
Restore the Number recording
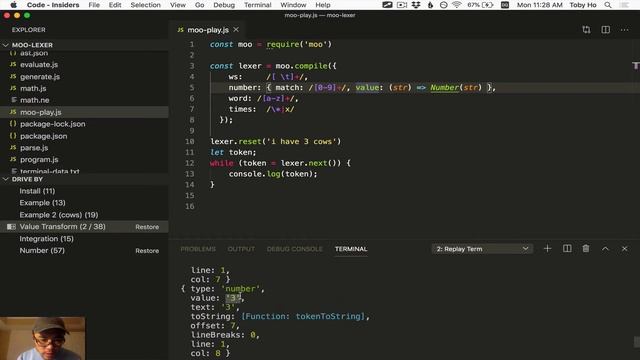pyautogui.click(x=147, y=251)
